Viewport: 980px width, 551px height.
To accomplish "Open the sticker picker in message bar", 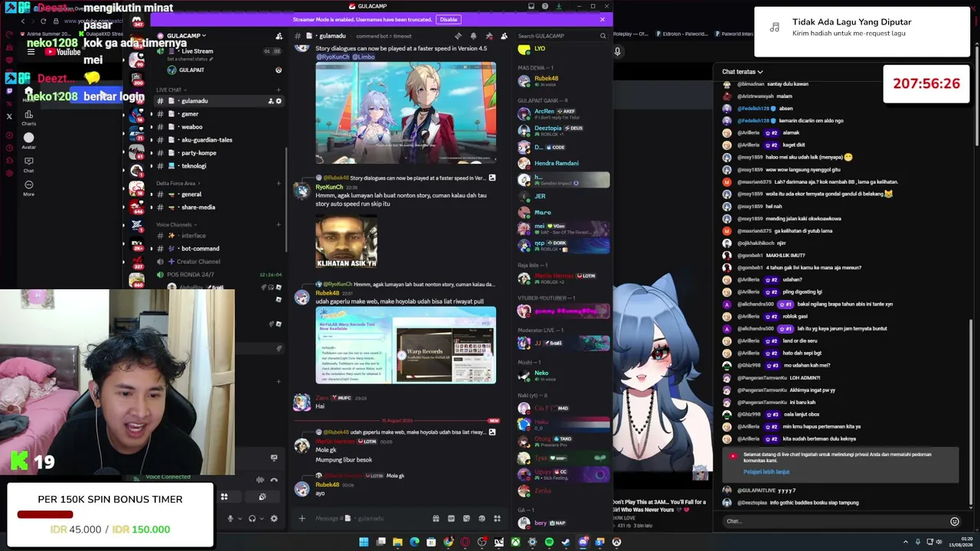I will pos(466,519).
